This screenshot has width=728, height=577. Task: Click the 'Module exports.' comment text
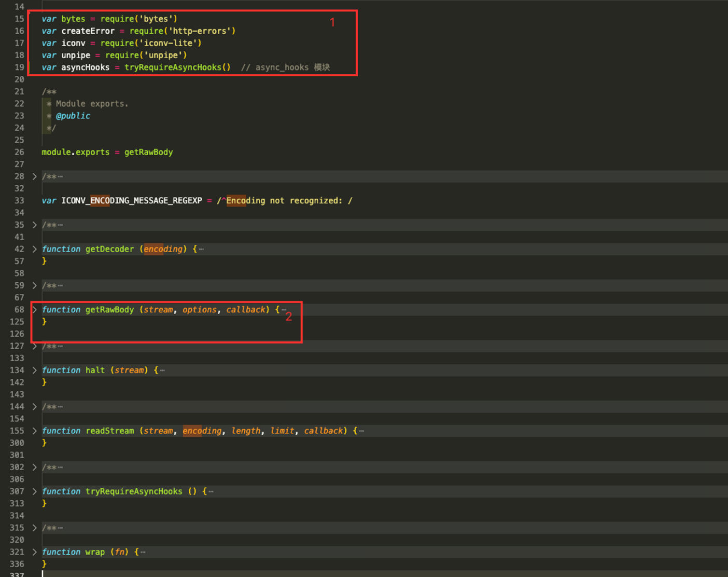coord(92,104)
